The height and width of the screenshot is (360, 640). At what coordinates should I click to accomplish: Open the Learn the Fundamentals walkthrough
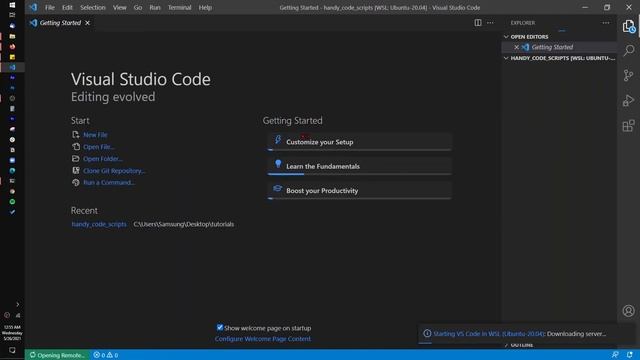point(360,166)
